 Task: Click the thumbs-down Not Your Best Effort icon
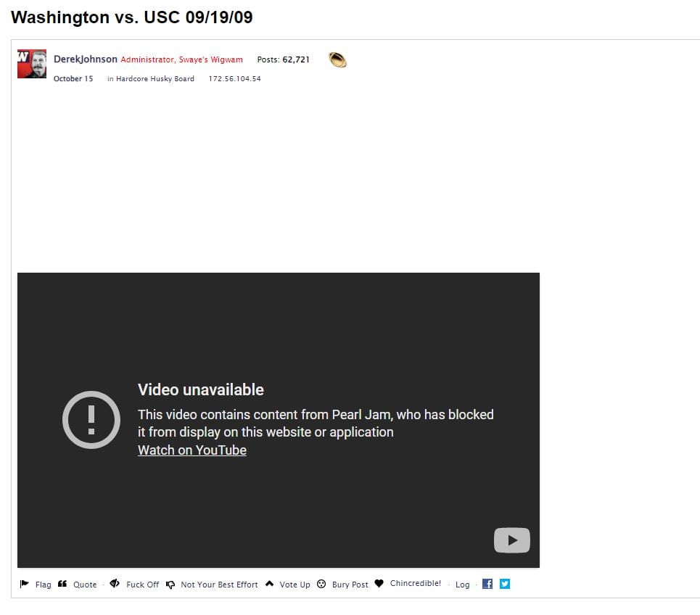point(170,585)
